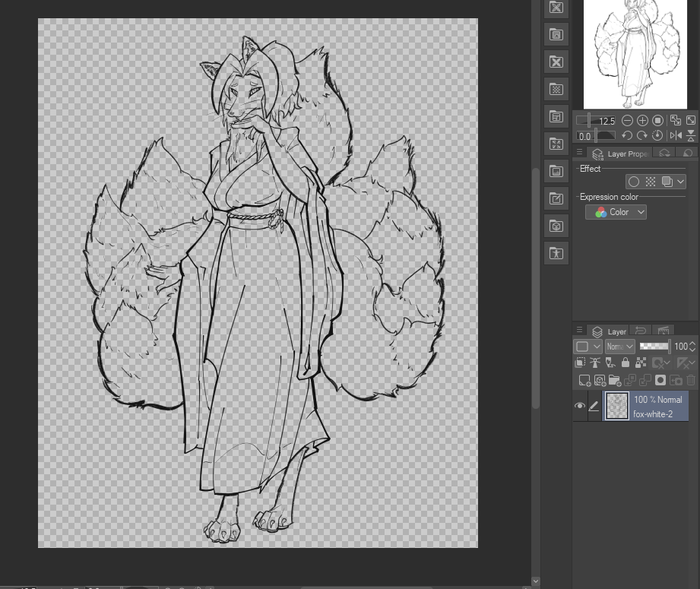Image resolution: width=700 pixels, height=589 pixels.
Task: Click the zoom in button in Navigator
Action: pos(642,121)
